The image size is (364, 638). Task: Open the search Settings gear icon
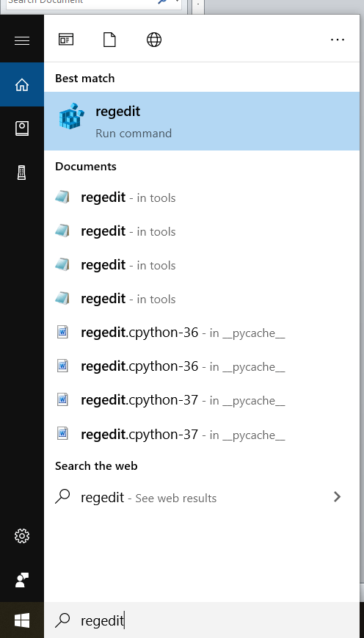tap(22, 536)
